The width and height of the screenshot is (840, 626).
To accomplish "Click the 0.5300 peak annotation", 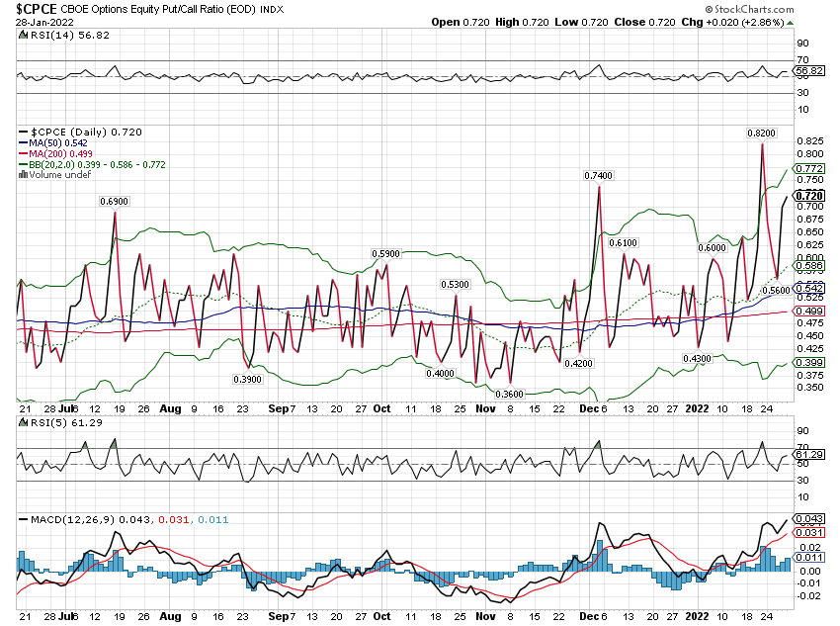I will tap(455, 284).
